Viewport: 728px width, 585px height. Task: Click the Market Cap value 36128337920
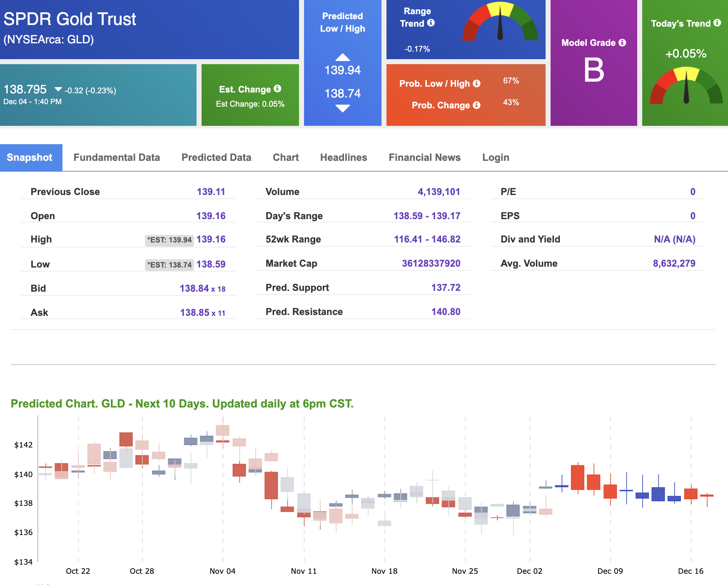[x=431, y=263]
